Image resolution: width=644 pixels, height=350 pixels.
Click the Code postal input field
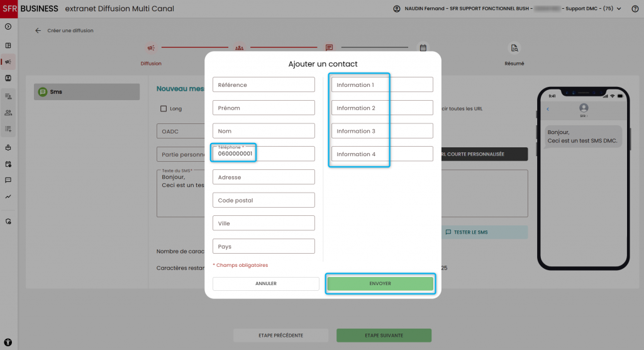tap(264, 200)
